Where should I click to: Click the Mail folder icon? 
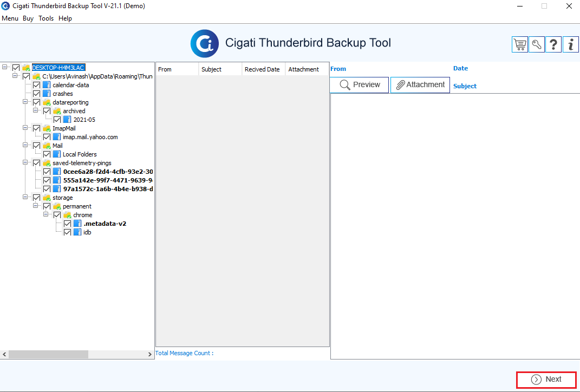point(47,146)
